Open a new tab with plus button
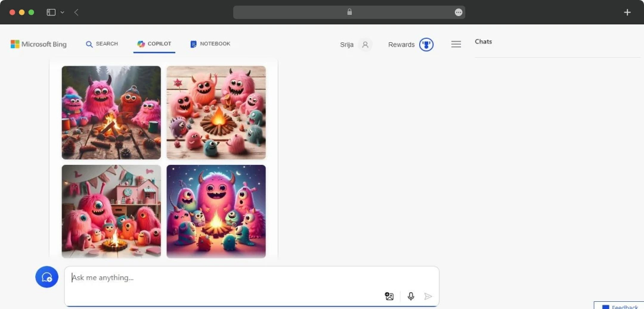The height and width of the screenshot is (309, 644). 627,13
